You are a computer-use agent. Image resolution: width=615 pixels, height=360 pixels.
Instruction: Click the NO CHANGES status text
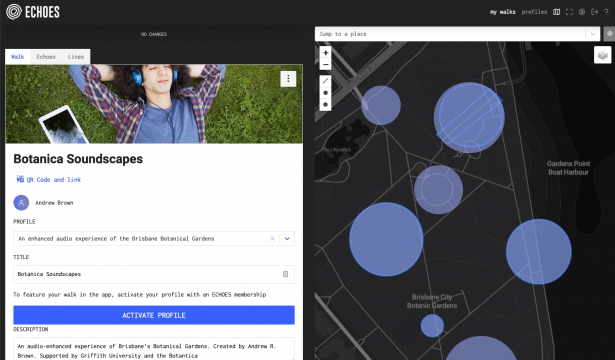click(x=154, y=35)
